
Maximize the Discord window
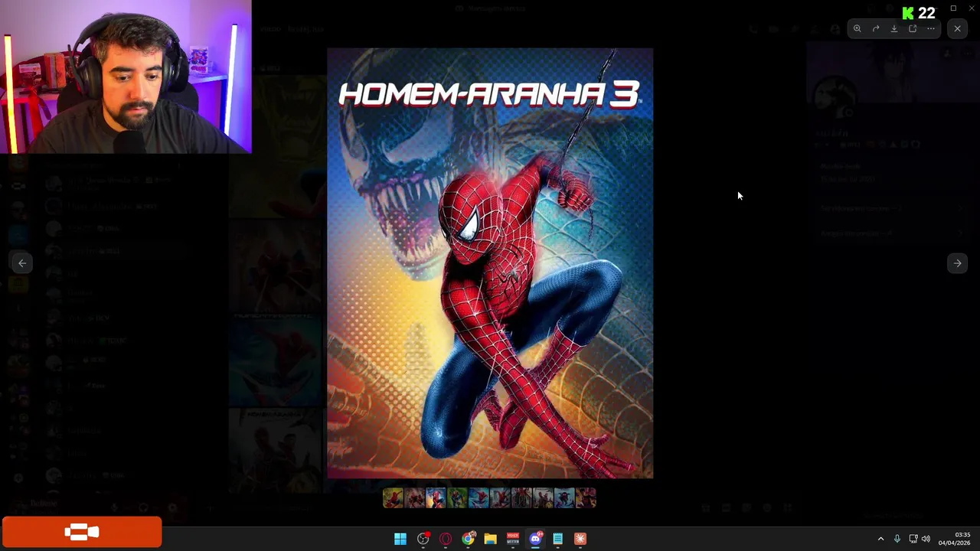click(953, 8)
